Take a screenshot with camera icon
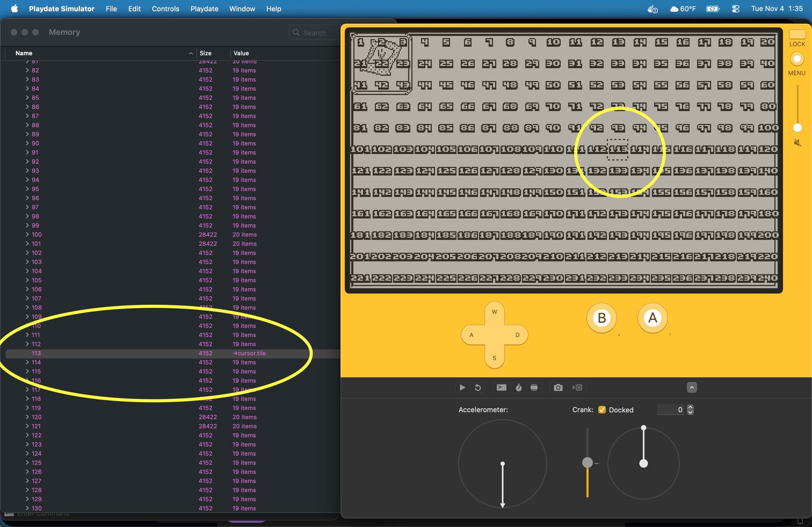Viewport: 812px width, 527px height. coord(558,388)
